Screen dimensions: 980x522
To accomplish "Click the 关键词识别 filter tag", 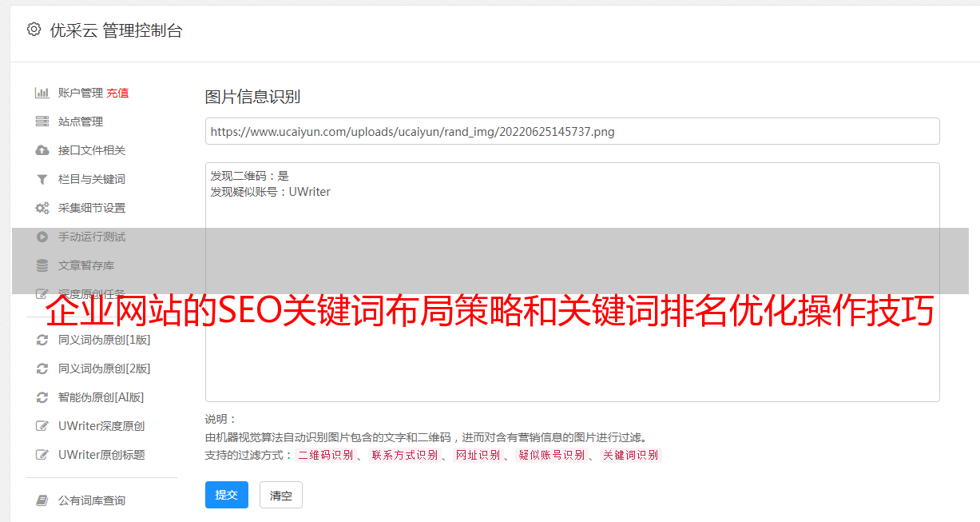I will (x=631, y=455).
